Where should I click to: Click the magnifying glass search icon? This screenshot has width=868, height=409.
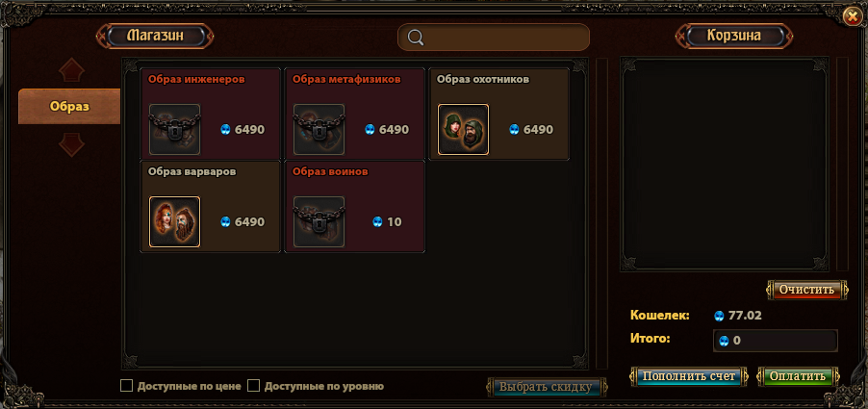point(416,38)
